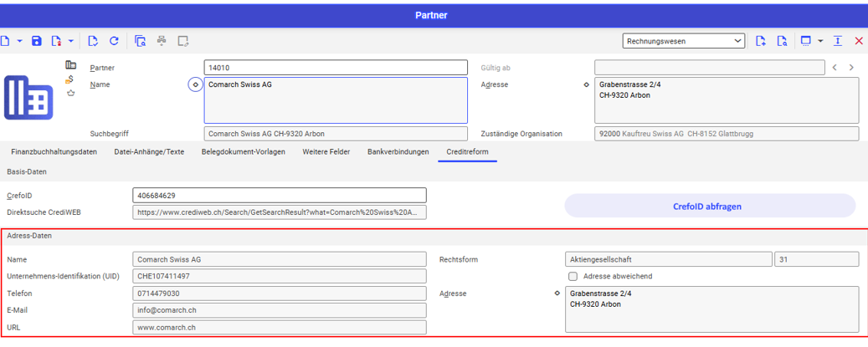Click the Save disk icon in toolbar
The image size is (868, 347).
click(36, 41)
